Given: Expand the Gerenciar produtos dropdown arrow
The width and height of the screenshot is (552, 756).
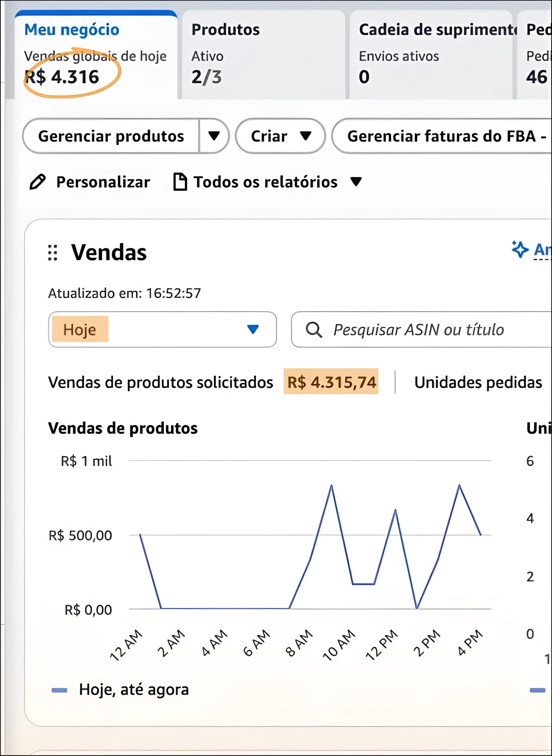Looking at the screenshot, I should [214, 136].
